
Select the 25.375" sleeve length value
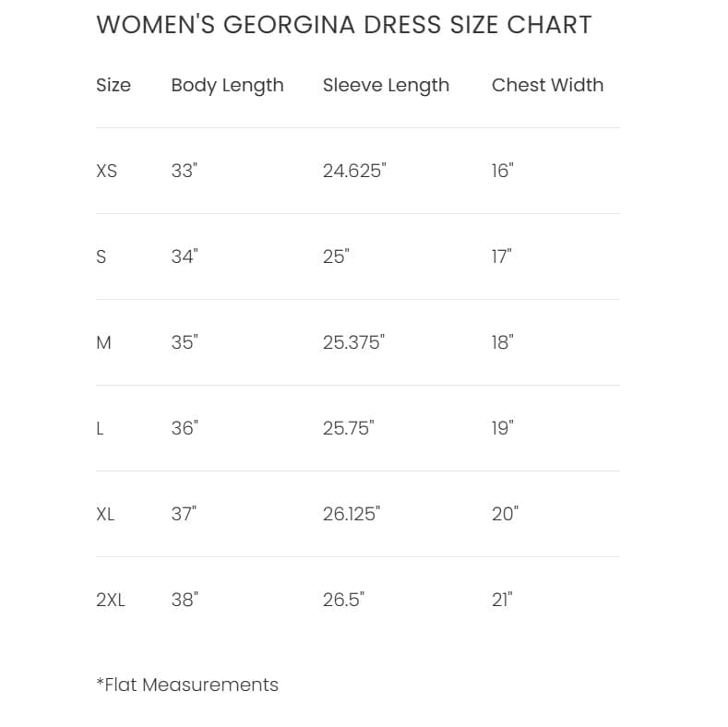coord(353,342)
